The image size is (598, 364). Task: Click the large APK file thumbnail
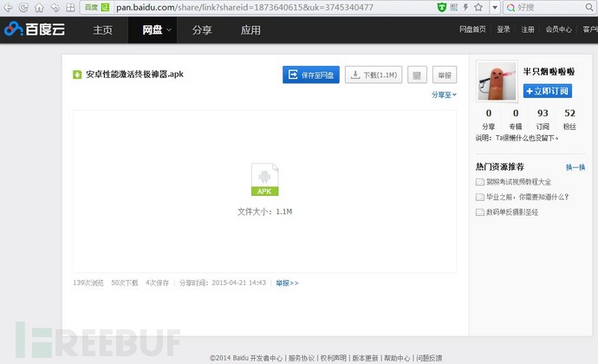coord(264,179)
